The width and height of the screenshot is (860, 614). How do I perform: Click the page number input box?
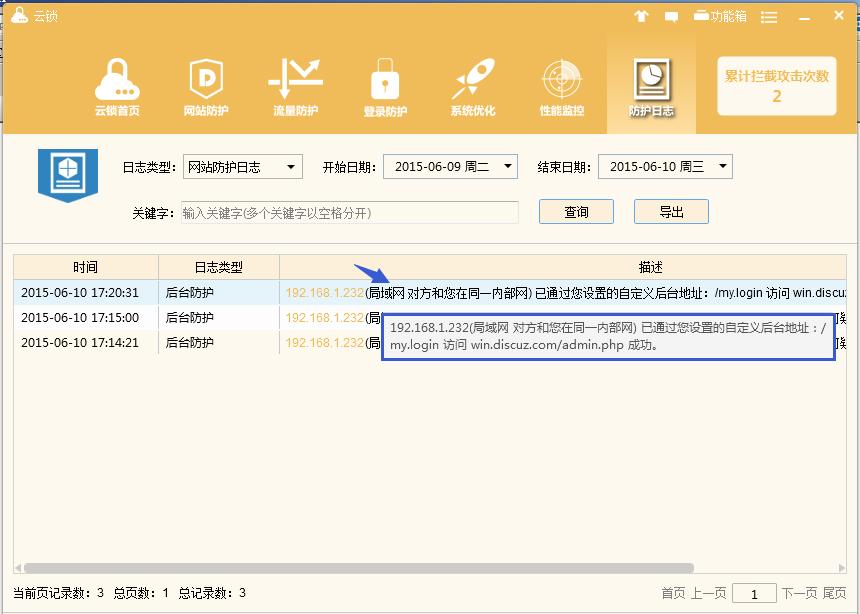754,593
